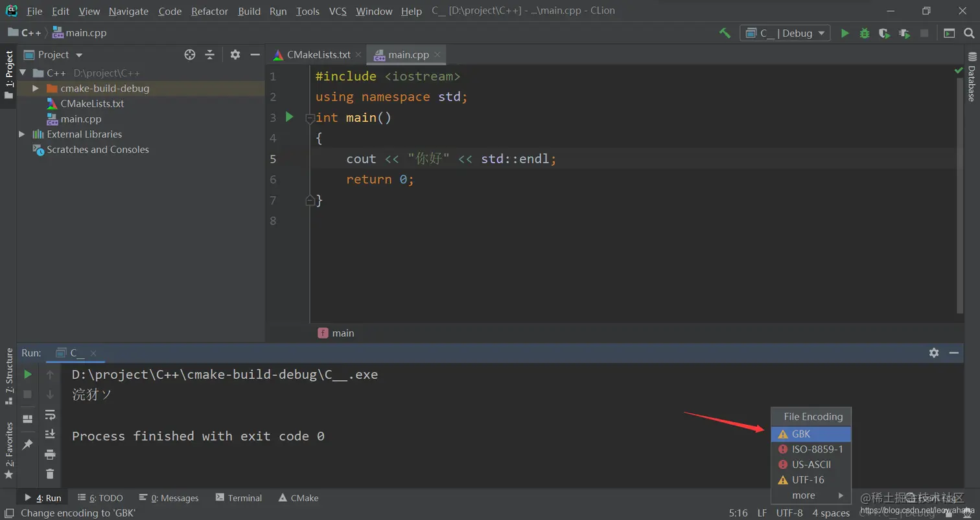This screenshot has height=520, width=980.
Task: Move down the stack trace arrow
Action: [x=50, y=394]
